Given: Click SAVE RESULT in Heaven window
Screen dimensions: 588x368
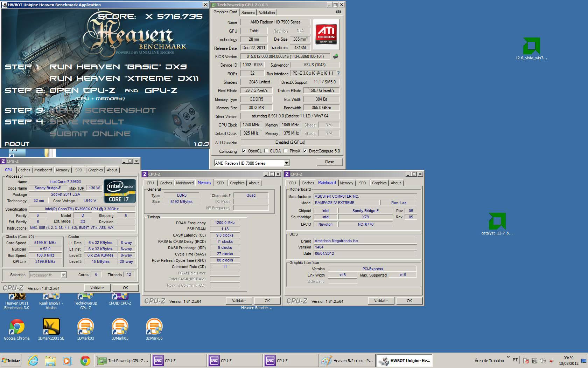Looking at the screenshot, I should click(86, 122).
